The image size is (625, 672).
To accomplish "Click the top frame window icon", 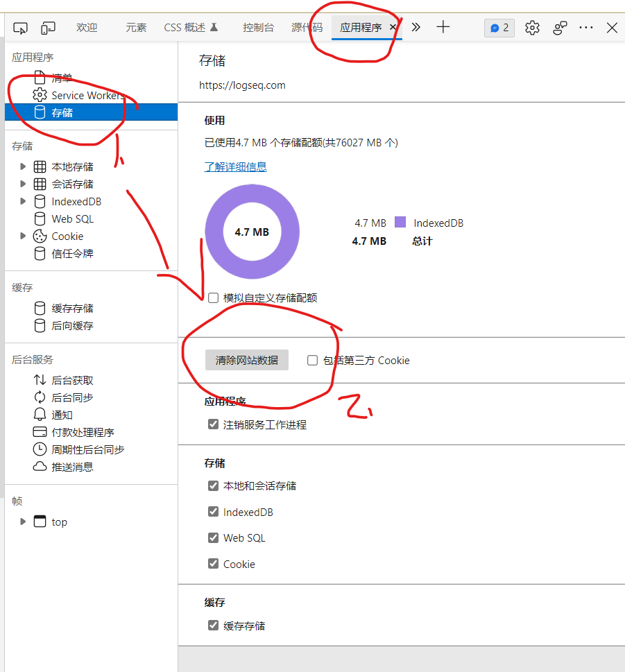I will point(40,521).
